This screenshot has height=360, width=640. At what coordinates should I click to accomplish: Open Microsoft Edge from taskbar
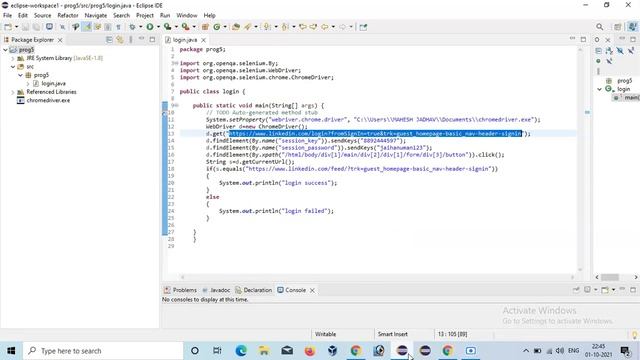coord(241,351)
